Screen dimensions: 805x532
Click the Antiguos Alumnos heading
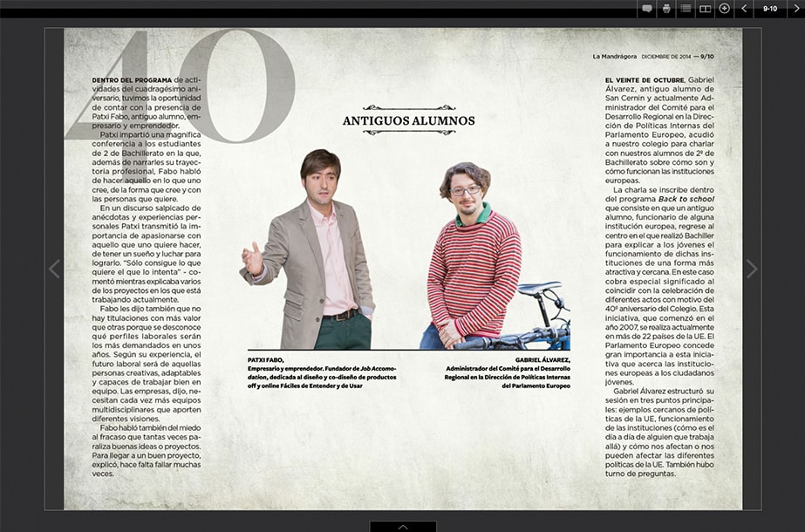pyautogui.click(x=408, y=120)
